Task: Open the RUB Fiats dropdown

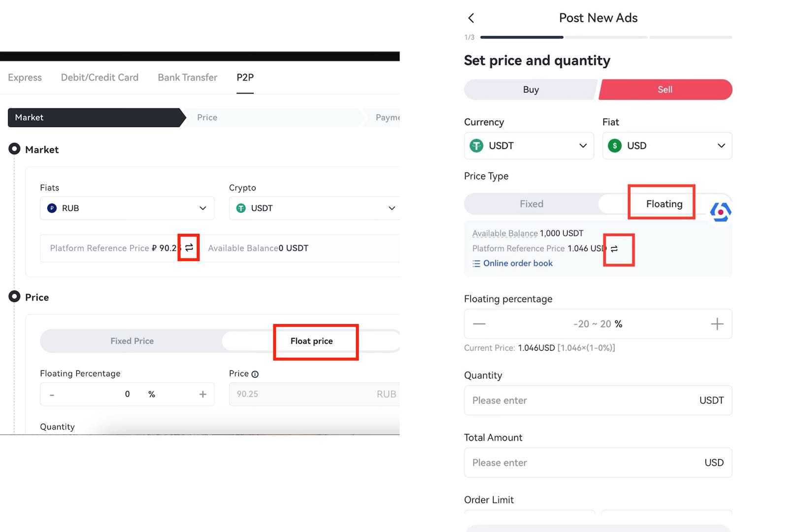Action: pyautogui.click(x=127, y=208)
